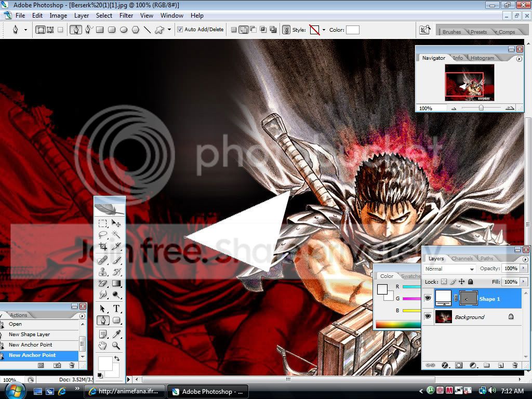Toggle Auto Add/Delete checkbox
The image size is (532, 399).
click(180, 30)
